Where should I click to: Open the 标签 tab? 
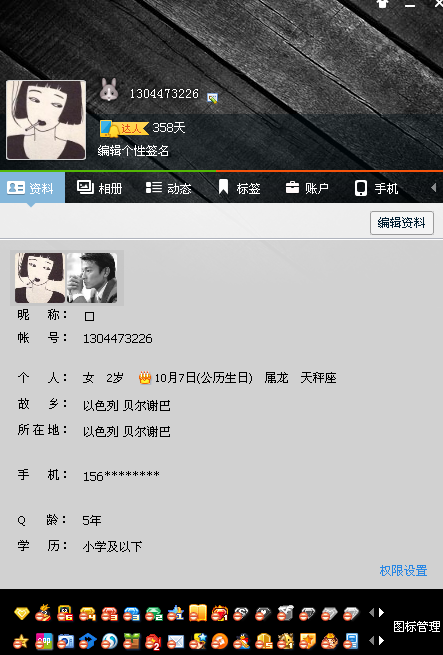coord(239,188)
